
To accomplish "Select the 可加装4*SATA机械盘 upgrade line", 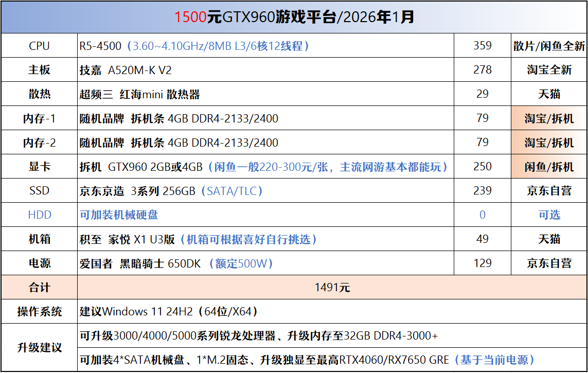I will click(332, 360).
